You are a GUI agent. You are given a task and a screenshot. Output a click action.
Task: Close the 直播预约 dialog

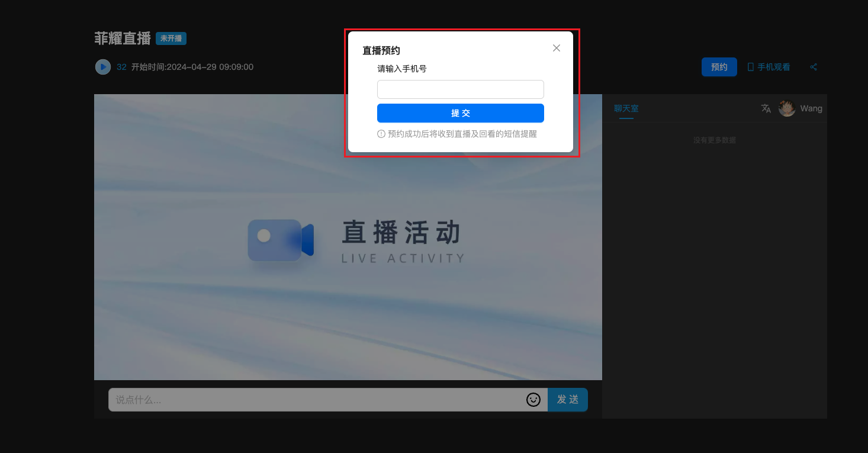pyautogui.click(x=556, y=48)
